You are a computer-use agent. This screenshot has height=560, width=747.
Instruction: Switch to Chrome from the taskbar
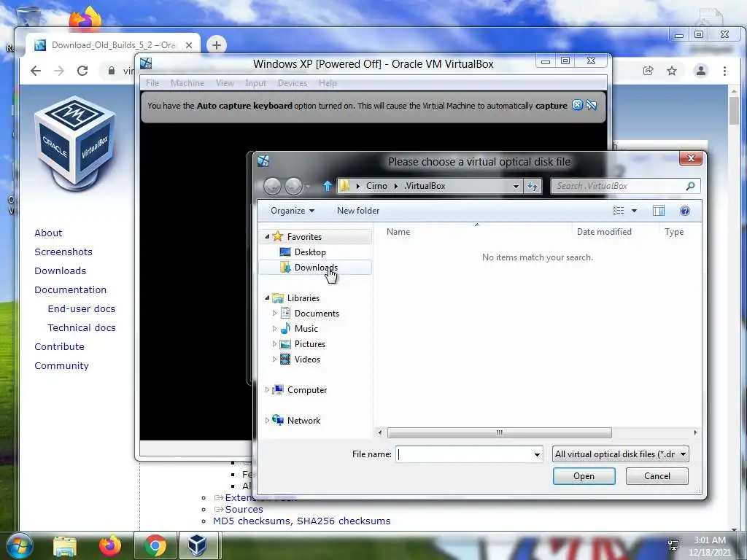pyautogui.click(x=155, y=545)
